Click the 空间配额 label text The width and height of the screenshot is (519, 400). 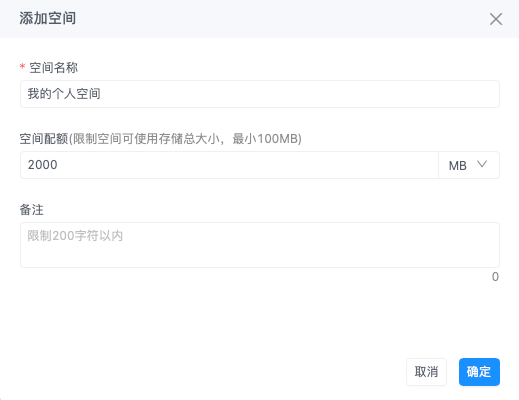tap(44, 139)
